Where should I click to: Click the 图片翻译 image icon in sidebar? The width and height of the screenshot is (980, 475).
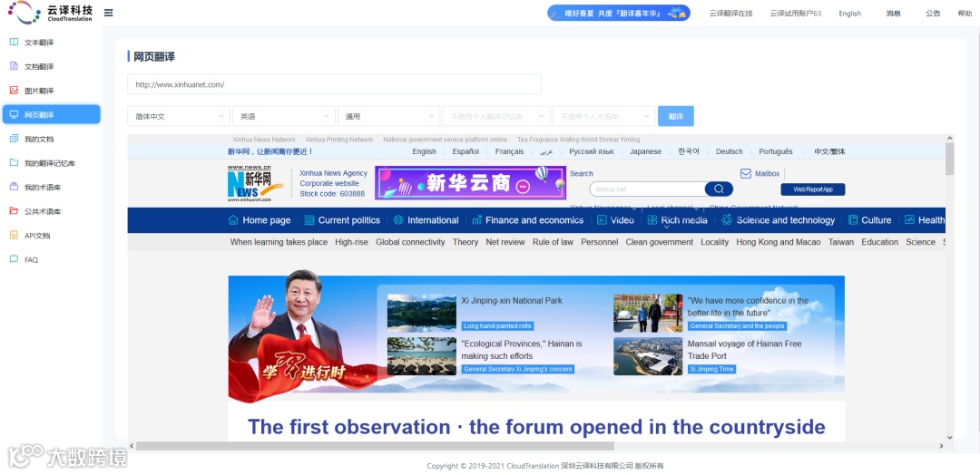14,91
